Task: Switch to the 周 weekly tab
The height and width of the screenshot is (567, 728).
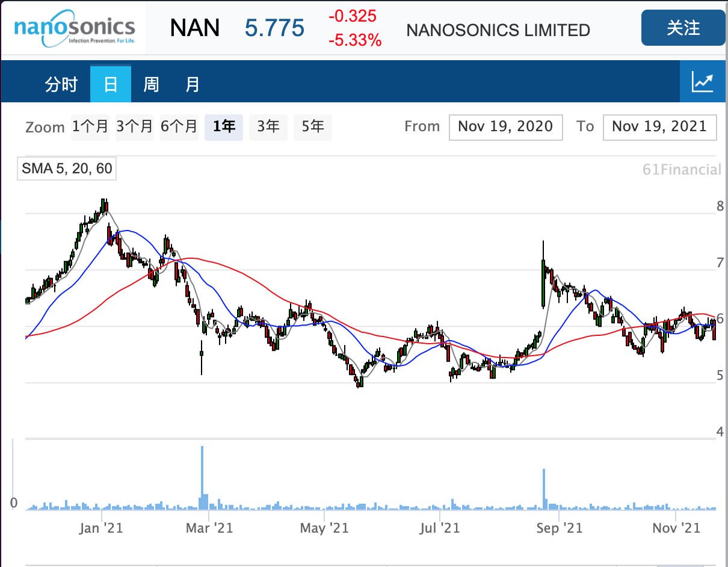Action: pyautogui.click(x=151, y=84)
